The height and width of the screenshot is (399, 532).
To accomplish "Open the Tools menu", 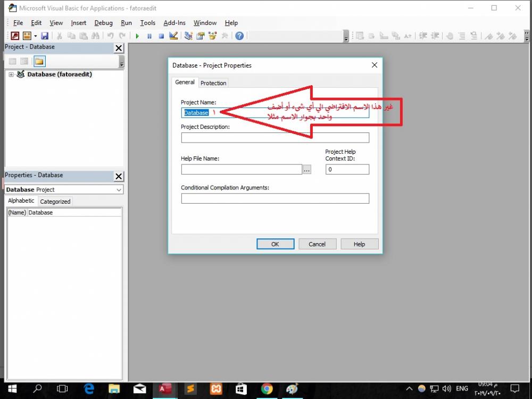I will tap(147, 23).
